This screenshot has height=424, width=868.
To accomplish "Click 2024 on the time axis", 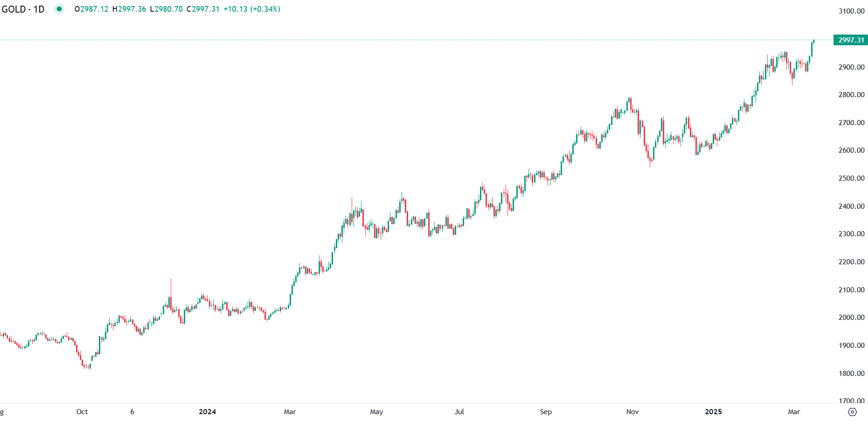I will (208, 412).
